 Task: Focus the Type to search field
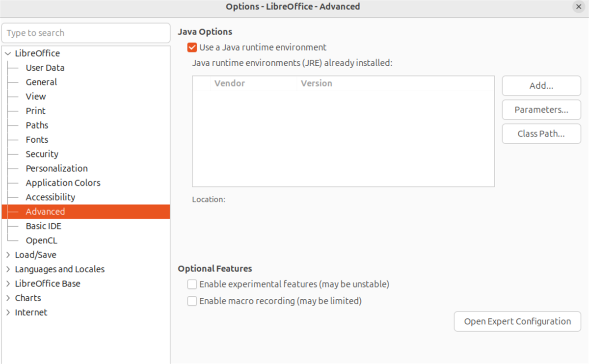coord(86,33)
